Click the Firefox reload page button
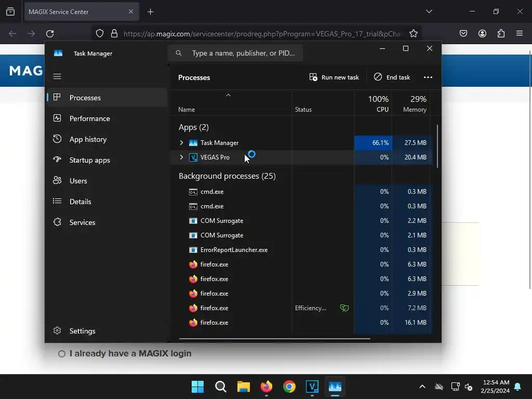 click(50, 34)
